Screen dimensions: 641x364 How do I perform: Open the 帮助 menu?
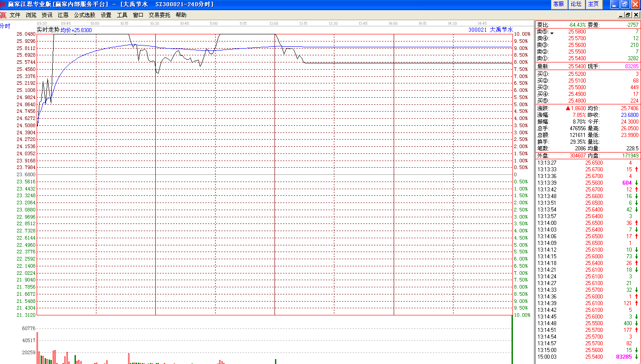click(181, 15)
